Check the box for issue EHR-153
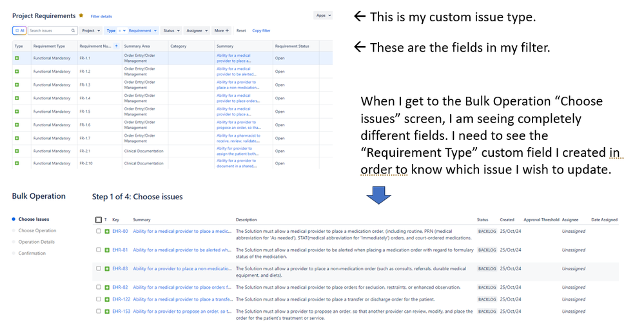 [98, 311]
